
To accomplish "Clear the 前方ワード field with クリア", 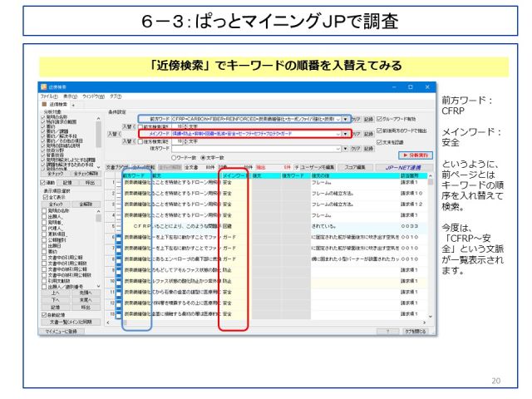I will [x=356, y=119].
